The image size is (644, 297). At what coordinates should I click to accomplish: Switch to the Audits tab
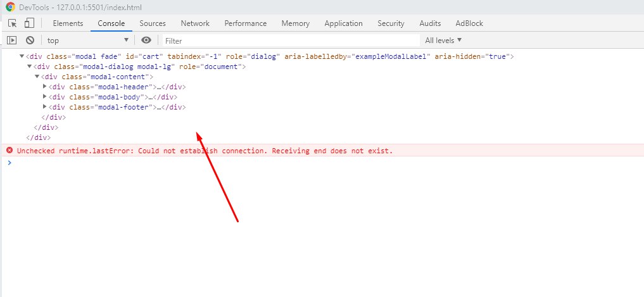coord(430,23)
